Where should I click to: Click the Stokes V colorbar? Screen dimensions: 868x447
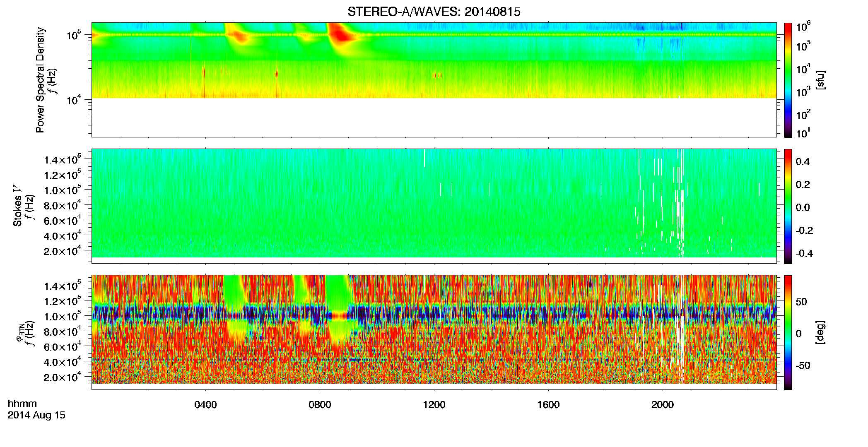coord(788,206)
